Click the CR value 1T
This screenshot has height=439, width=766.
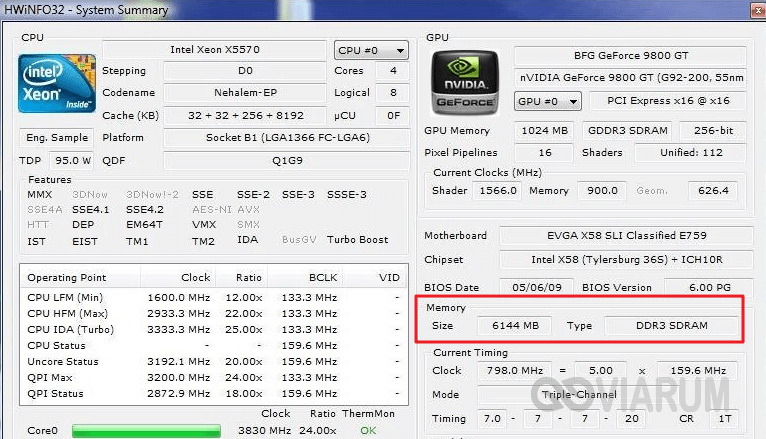[x=724, y=419]
